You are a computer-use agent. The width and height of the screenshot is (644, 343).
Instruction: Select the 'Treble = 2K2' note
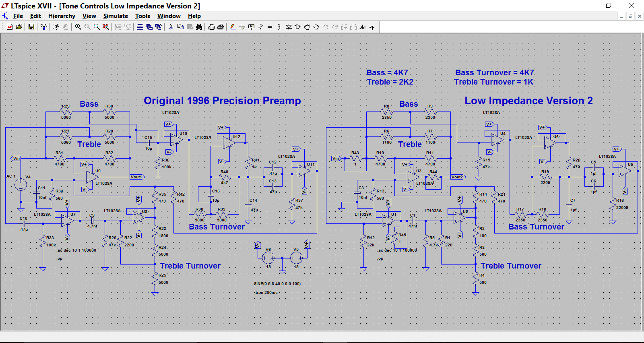(x=390, y=82)
